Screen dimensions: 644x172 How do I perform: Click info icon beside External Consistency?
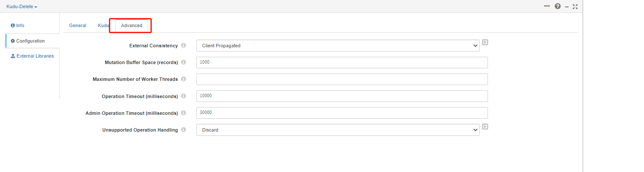184,46
